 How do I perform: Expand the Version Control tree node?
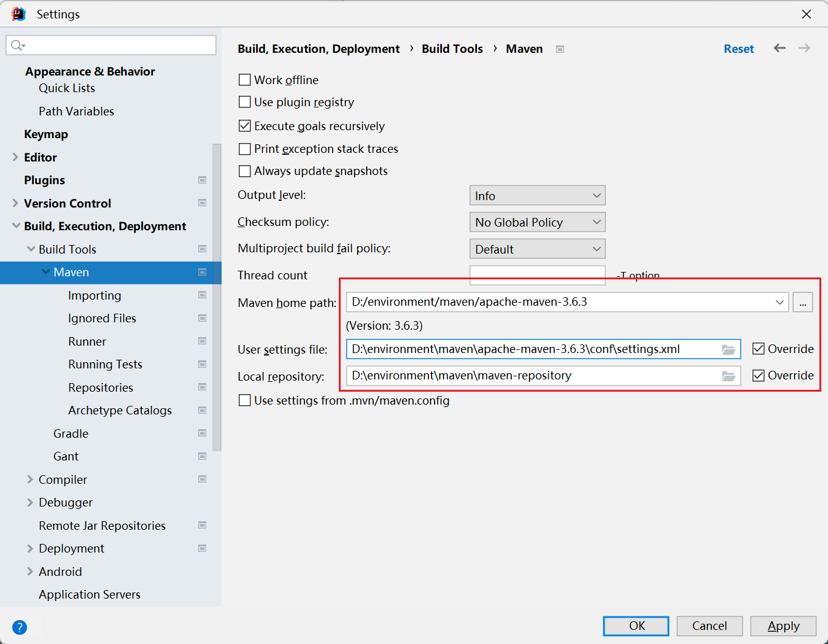click(x=15, y=203)
